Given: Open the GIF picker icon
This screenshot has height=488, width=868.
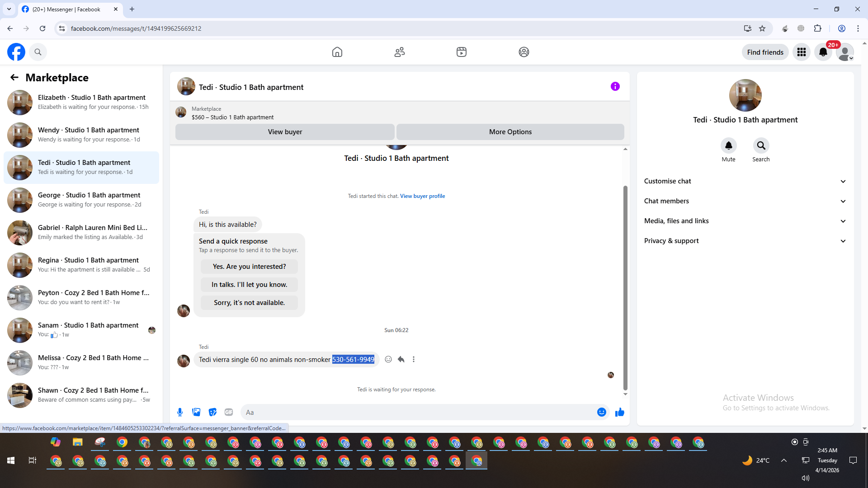Looking at the screenshot, I should (x=229, y=412).
